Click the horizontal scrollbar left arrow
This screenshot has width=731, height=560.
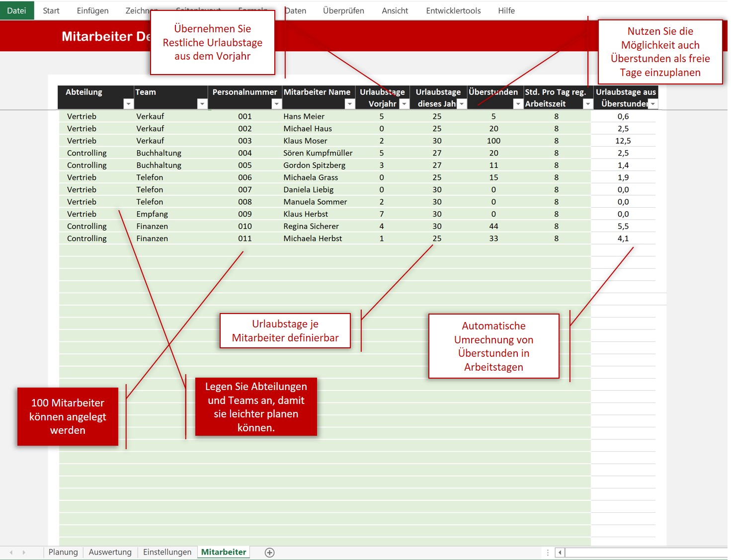click(x=560, y=553)
